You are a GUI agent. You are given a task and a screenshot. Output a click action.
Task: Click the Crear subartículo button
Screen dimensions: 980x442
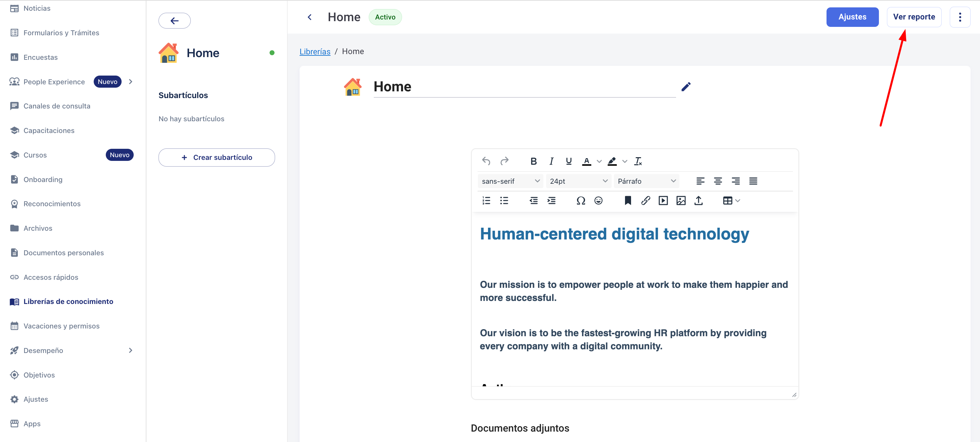tap(217, 158)
